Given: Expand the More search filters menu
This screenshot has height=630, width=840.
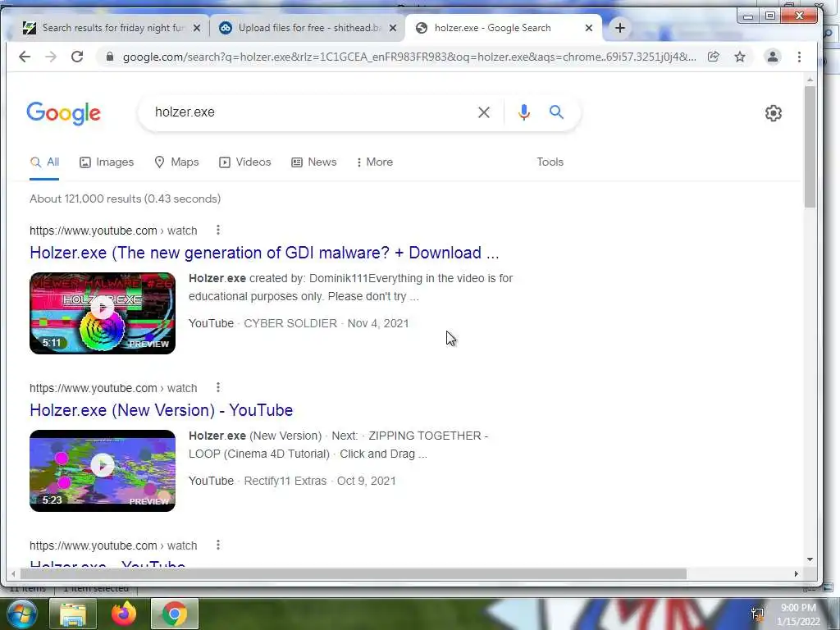Looking at the screenshot, I should [374, 162].
